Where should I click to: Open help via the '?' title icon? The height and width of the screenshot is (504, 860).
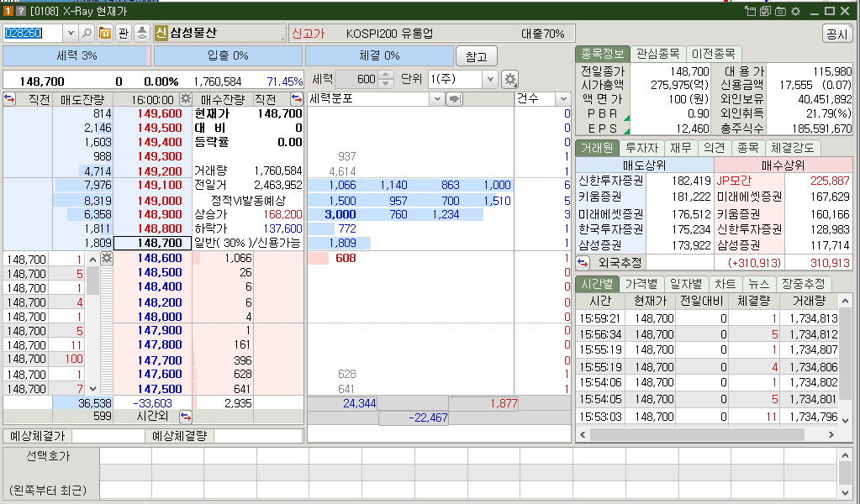pyautogui.click(x=20, y=11)
